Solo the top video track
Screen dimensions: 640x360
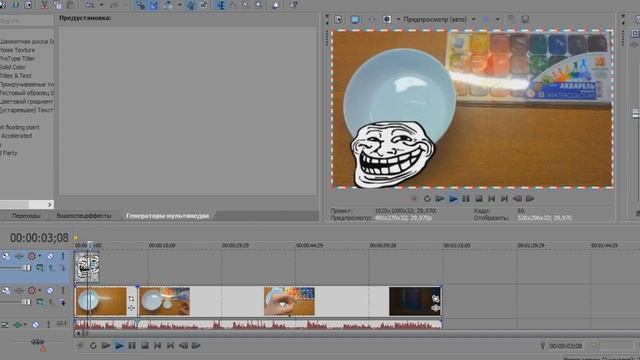63,256
